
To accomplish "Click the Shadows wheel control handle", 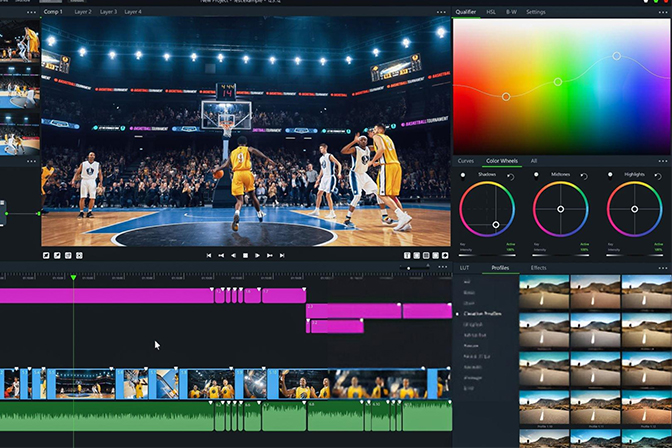I will (x=496, y=225).
